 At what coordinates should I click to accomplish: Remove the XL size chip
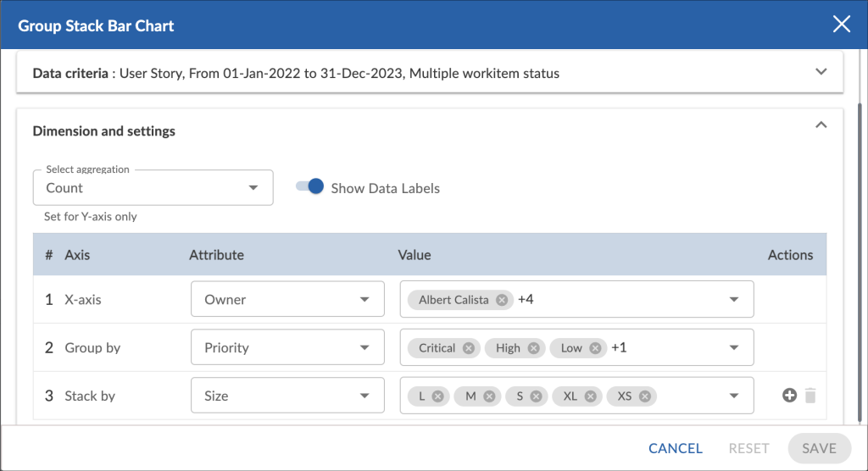(593, 396)
